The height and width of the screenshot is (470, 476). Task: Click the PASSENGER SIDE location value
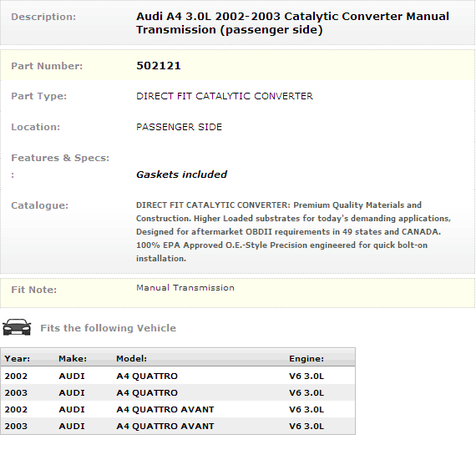[179, 127]
